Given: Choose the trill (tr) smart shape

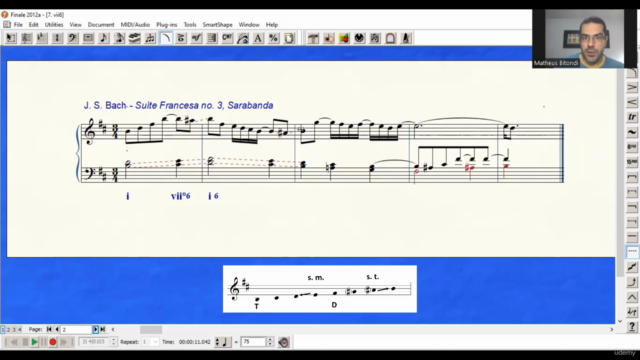Looking at the screenshot, I should point(632,117).
